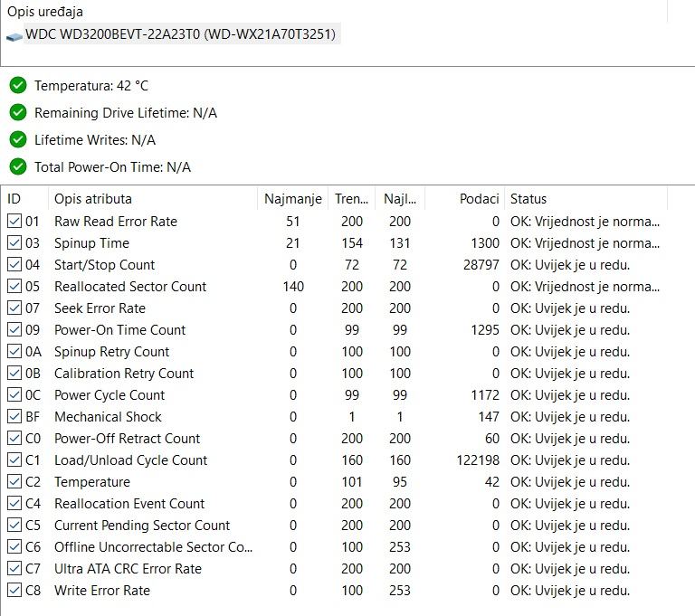Select the Spinup Retry Count attribute name
The width and height of the screenshot is (695, 616).
(x=111, y=352)
